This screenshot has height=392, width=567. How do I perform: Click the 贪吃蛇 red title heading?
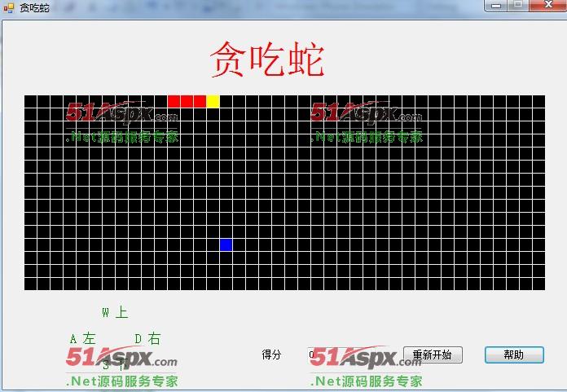pyautogui.click(x=267, y=59)
